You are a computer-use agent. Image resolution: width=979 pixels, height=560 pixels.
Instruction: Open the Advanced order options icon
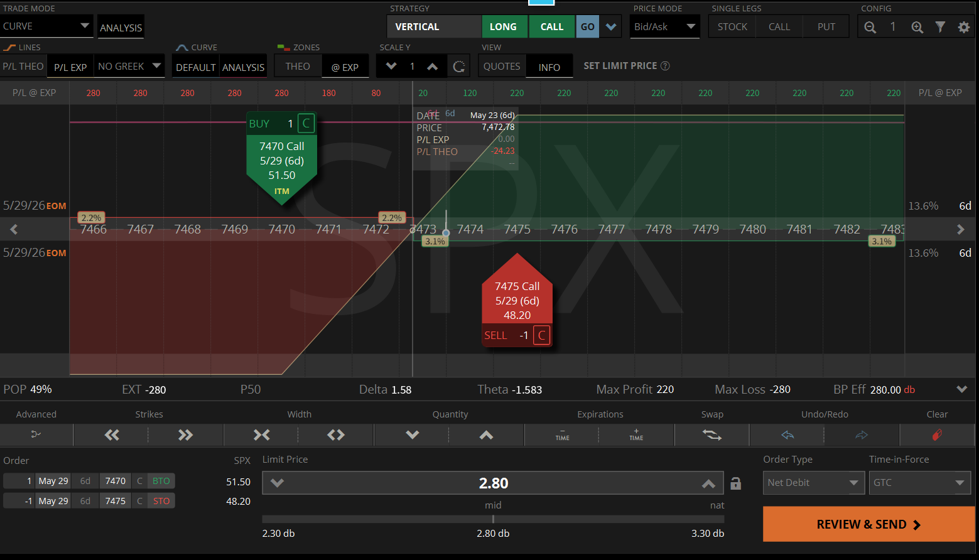pyautogui.click(x=36, y=434)
